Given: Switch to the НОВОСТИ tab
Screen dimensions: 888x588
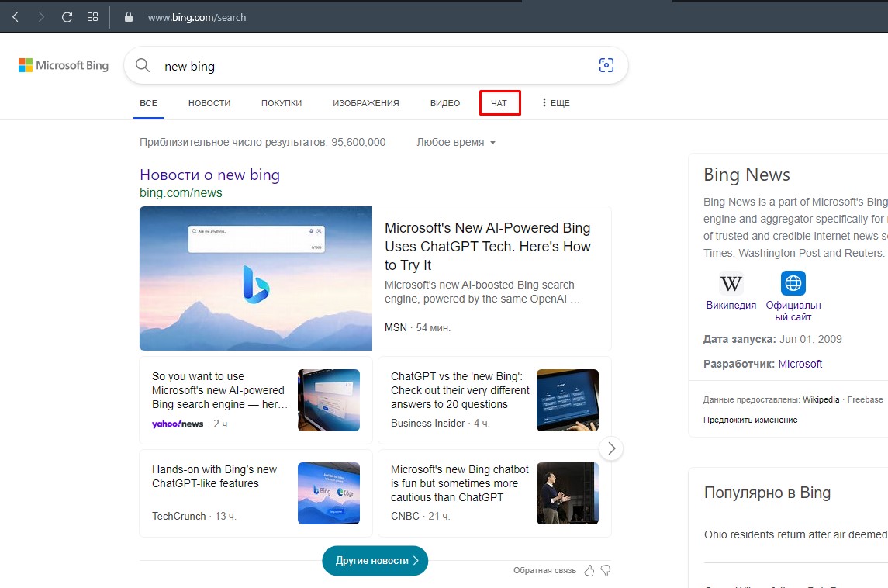Looking at the screenshot, I should [x=209, y=103].
